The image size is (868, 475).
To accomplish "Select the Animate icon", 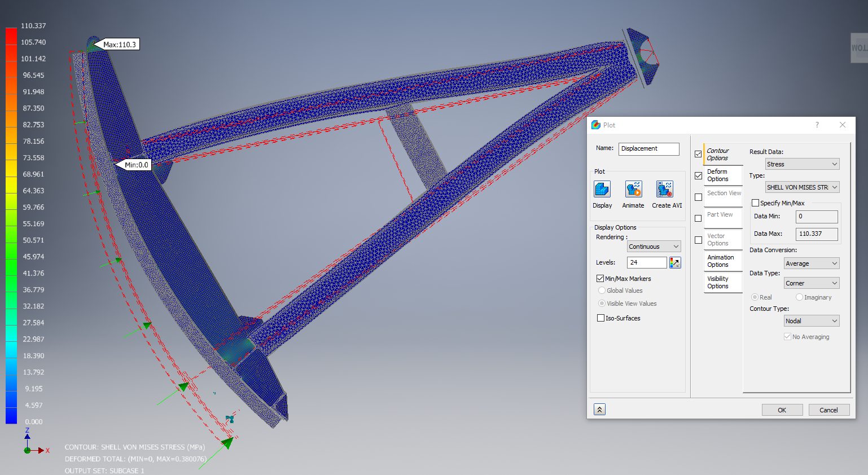I will (633, 190).
